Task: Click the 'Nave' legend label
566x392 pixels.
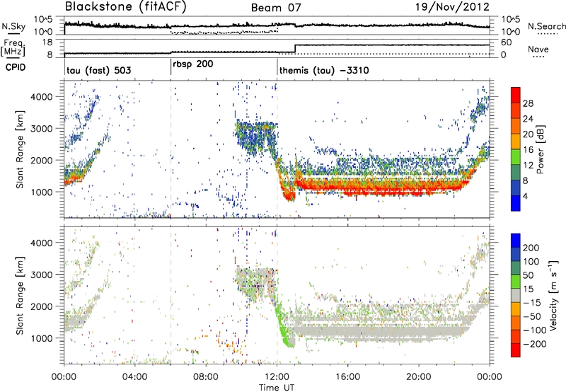Action: click(x=538, y=49)
